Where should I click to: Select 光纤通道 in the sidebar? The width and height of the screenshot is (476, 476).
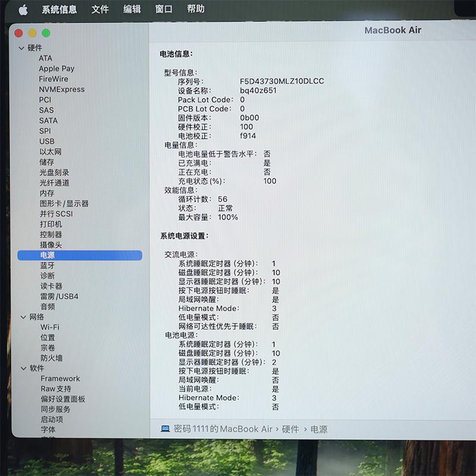pyautogui.click(x=54, y=183)
